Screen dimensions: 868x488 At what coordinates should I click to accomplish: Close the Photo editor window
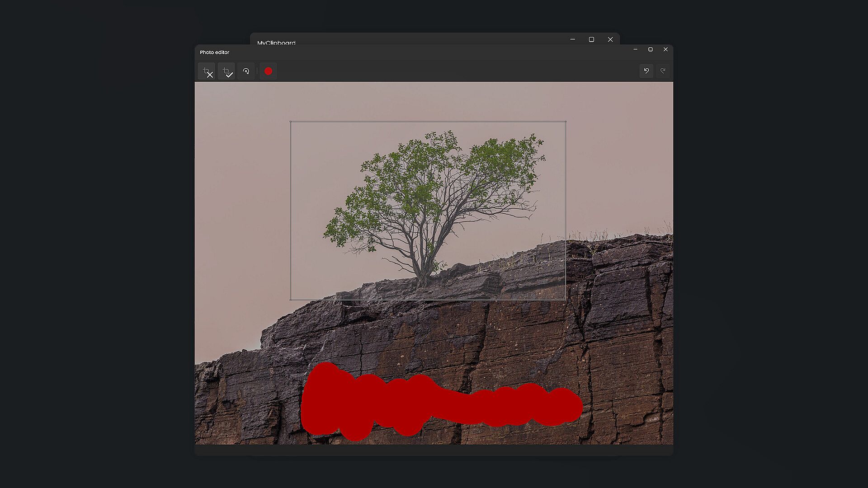[665, 50]
